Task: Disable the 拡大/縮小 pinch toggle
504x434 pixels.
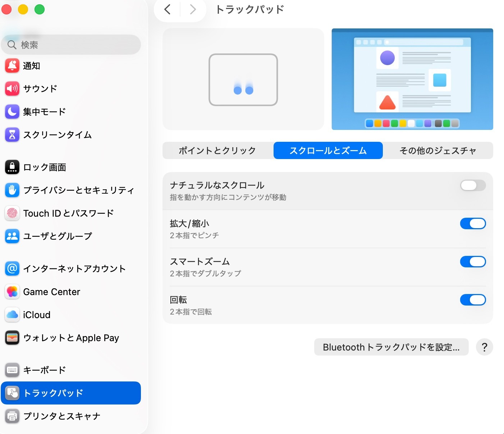Action: coord(473,224)
